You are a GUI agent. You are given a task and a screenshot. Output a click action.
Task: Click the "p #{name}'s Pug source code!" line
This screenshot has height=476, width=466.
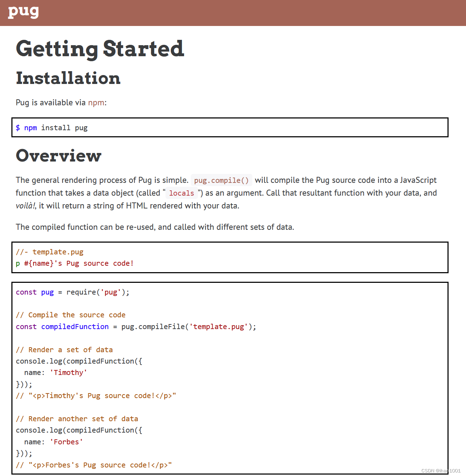coord(75,263)
